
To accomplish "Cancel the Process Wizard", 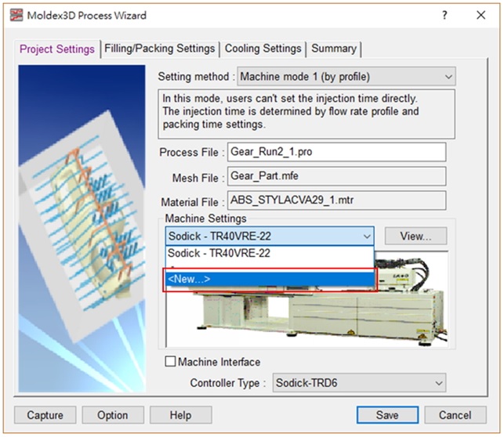I will click(x=455, y=415).
